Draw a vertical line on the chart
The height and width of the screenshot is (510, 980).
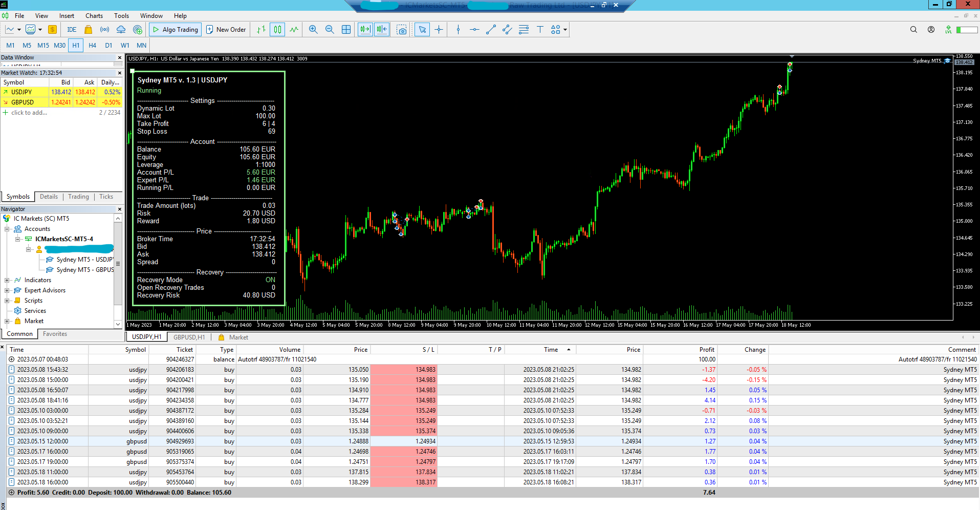[458, 30]
